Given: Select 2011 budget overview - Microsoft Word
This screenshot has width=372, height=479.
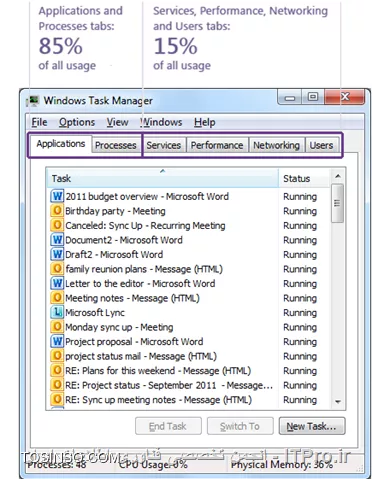Looking at the screenshot, I should pyautogui.click(x=147, y=196).
